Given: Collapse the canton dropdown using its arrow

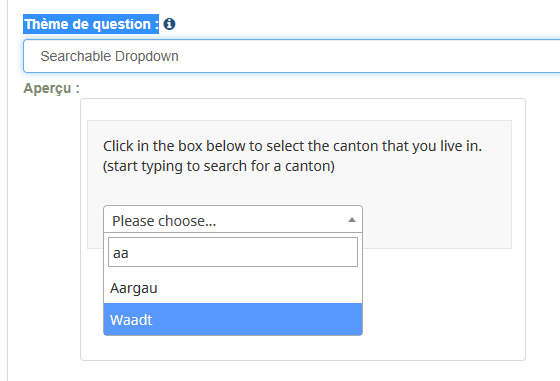Looking at the screenshot, I should [x=352, y=220].
